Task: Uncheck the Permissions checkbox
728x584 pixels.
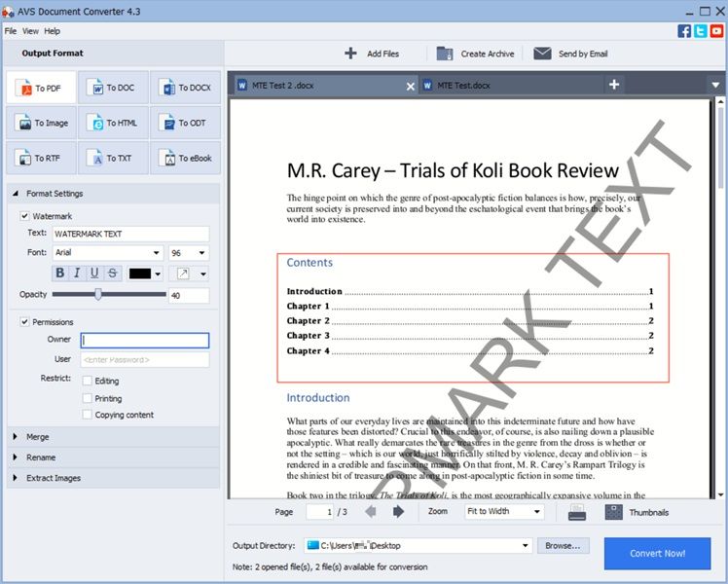Action: (24, 322)
